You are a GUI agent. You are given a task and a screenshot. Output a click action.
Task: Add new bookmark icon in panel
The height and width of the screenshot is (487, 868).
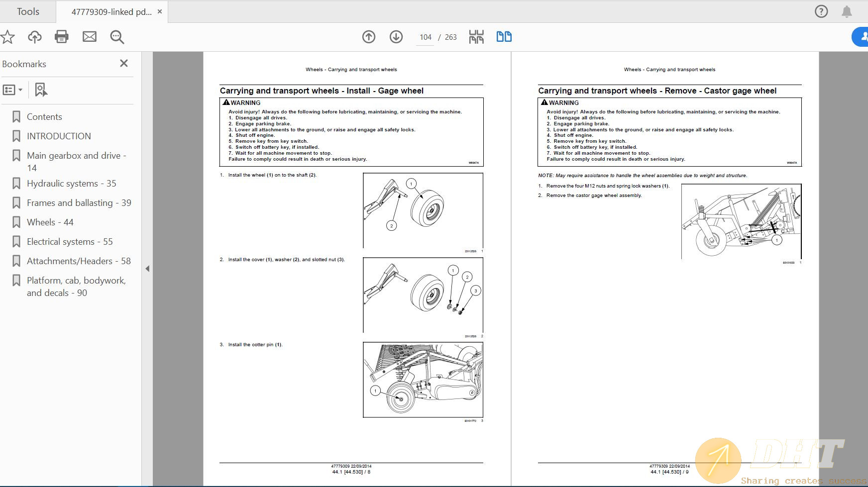(41, 90)
